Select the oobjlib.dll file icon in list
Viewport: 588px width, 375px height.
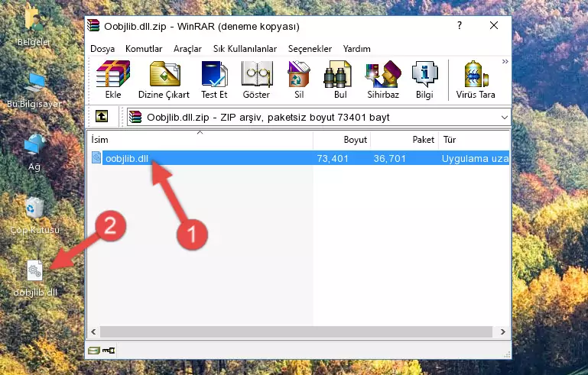click(x=96, y=158)
